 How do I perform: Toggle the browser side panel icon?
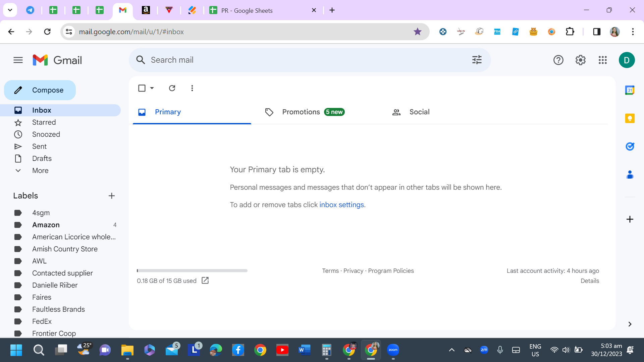[x=596, y=32]
